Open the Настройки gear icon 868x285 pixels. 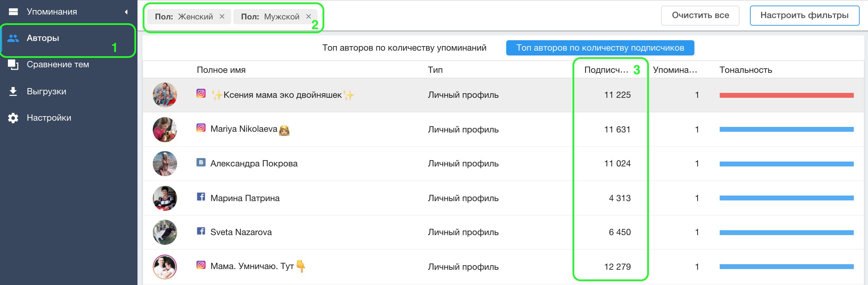click(x=13, y=118)
